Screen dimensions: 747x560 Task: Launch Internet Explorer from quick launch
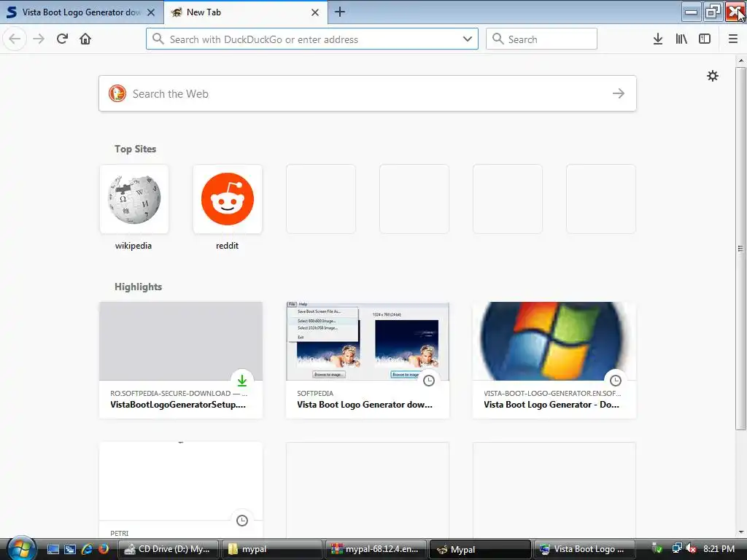point(86,549)
